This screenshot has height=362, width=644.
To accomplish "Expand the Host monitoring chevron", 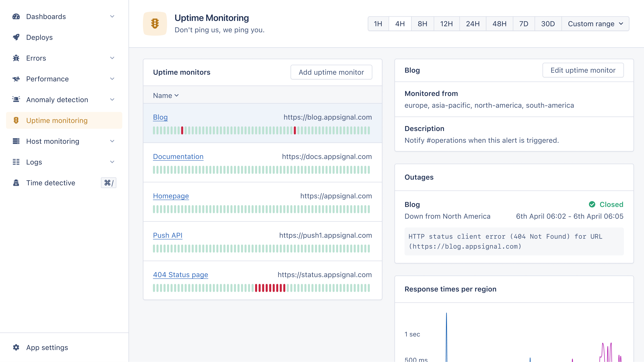I will pyautogui.click(x=112, y=141).
